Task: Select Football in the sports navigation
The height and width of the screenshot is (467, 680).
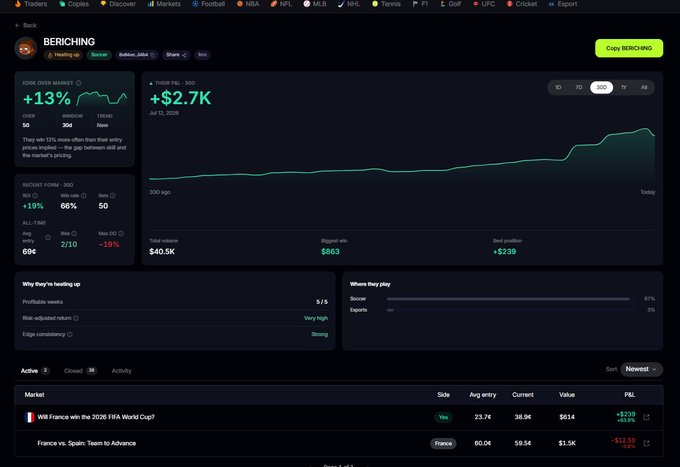Action: coord(209,4)
